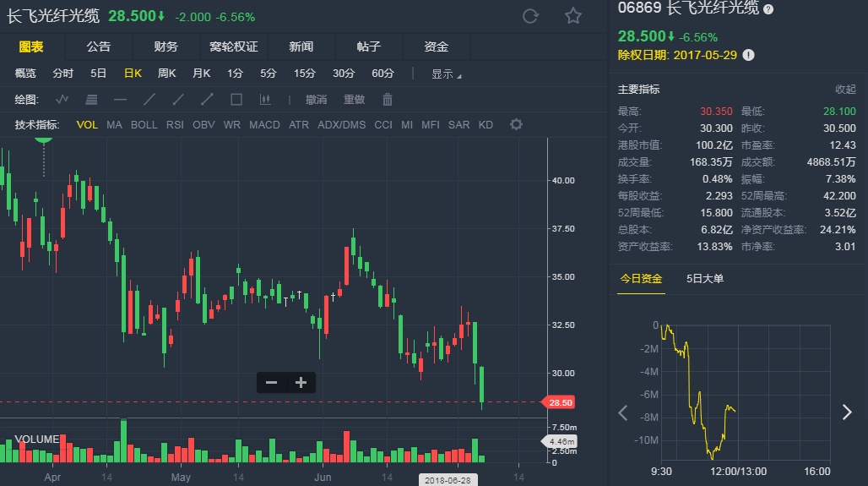The height and width of the screenshot is (486, 868).
Task: Delete drawings with the trash icon
Action: 388,100
